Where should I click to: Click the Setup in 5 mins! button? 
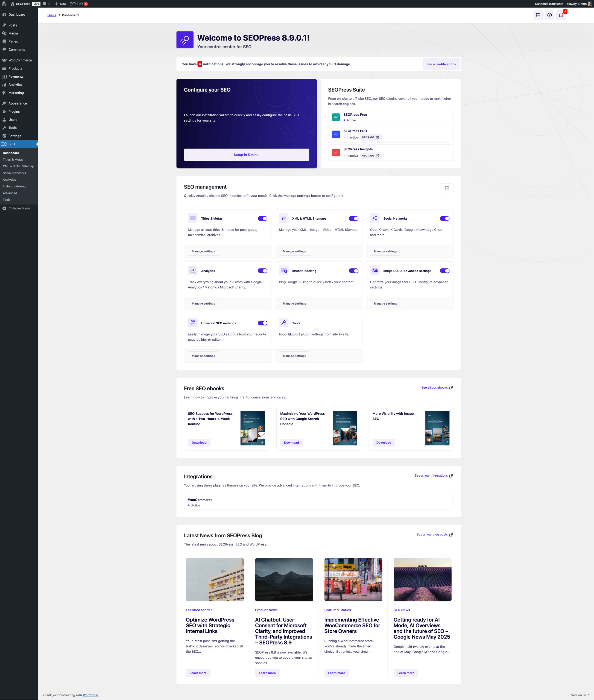pos(246,154)
